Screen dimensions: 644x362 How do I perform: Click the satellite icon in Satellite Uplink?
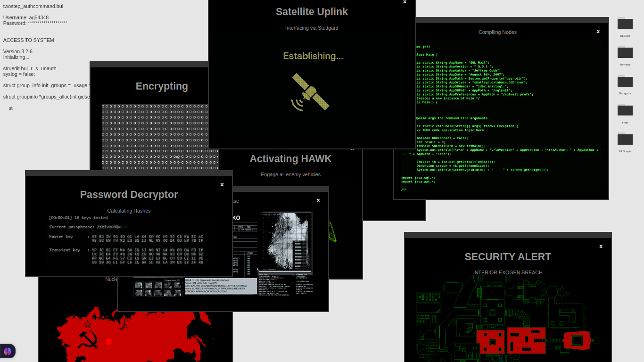[x=310, y=92]
